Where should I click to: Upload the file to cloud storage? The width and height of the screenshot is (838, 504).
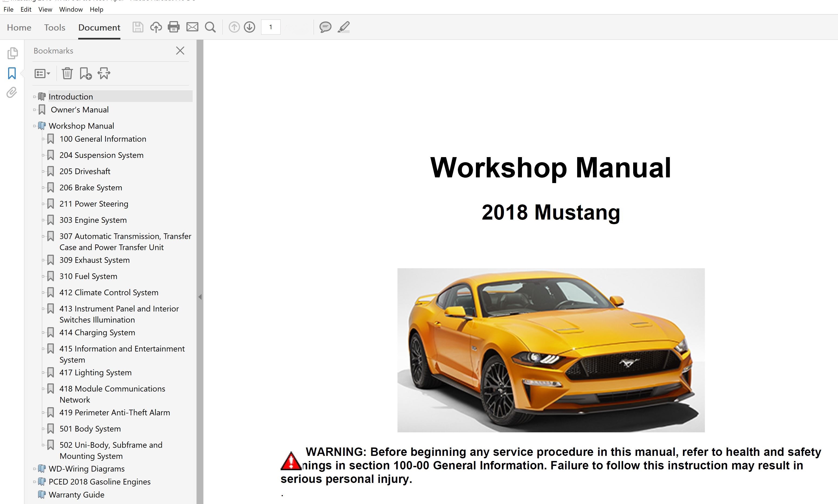click(x=156, y=27)
